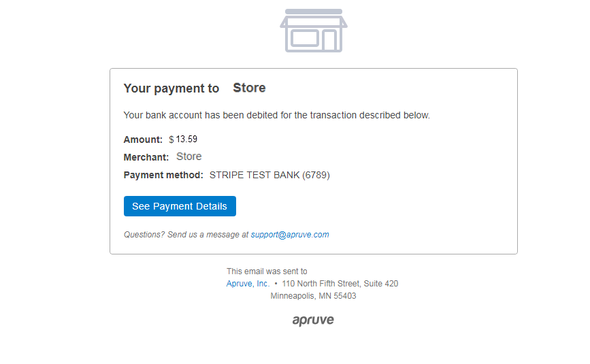Click the apruve logo in footer
590x364 pixels.
coord(313,320)
